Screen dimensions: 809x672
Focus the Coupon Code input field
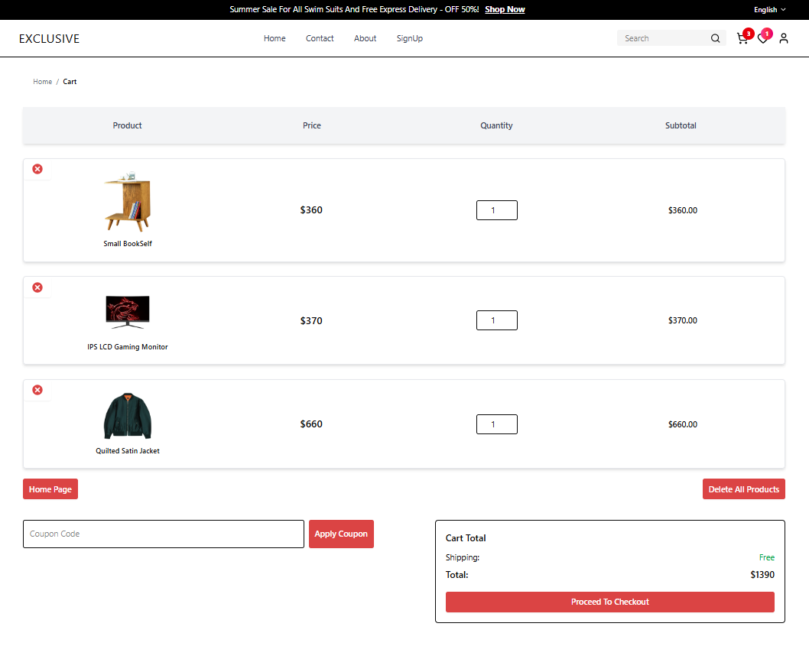tap(164, 534)
